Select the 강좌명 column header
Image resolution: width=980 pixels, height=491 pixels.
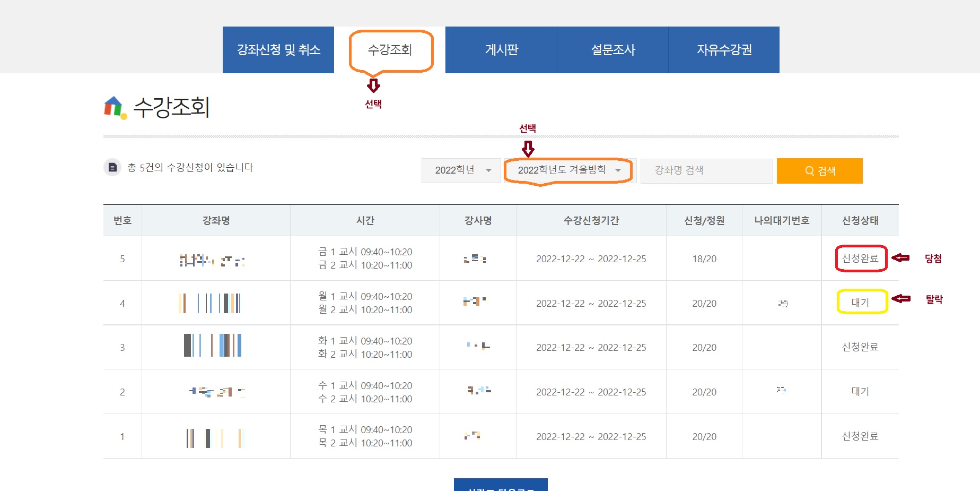216,220
